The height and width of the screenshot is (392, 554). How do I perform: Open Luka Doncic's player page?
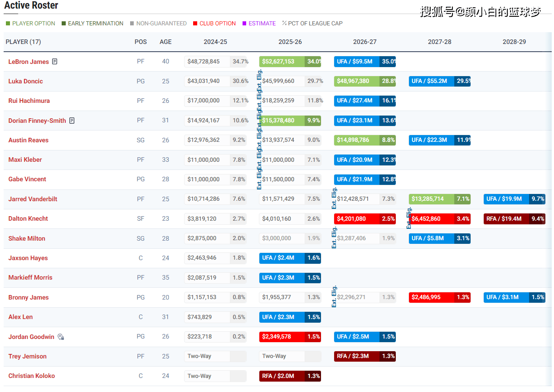(26, 81)
